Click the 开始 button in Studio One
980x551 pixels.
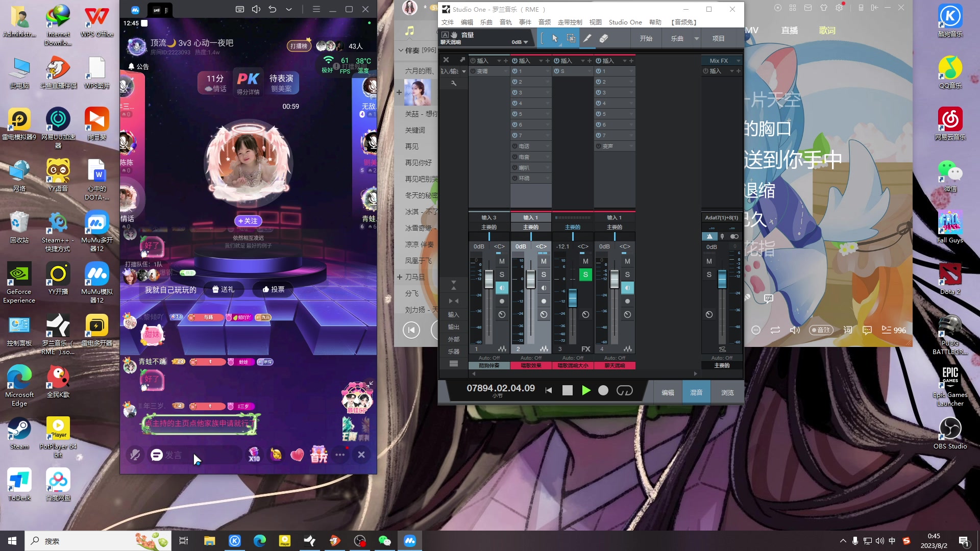point(646,38)
